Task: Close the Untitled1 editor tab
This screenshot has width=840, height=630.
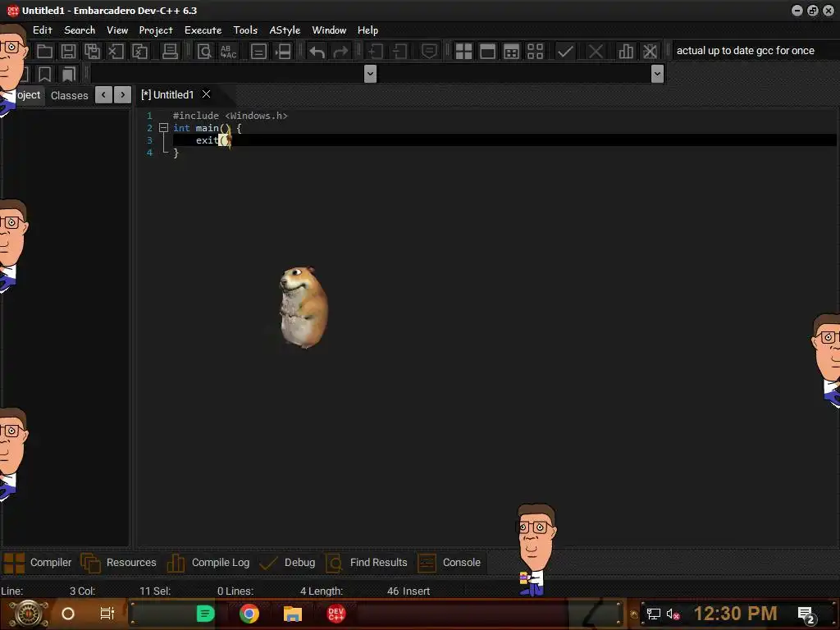Action: (206, 94)
